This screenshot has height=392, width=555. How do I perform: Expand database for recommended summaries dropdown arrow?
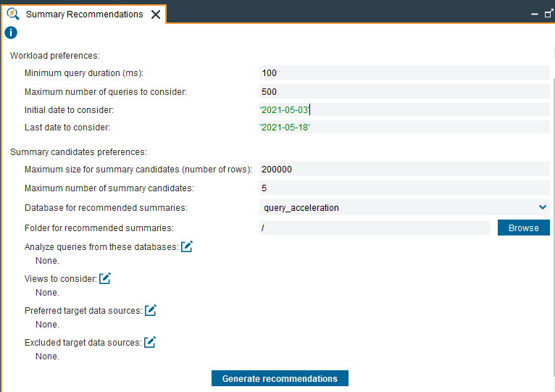(542, 207)
